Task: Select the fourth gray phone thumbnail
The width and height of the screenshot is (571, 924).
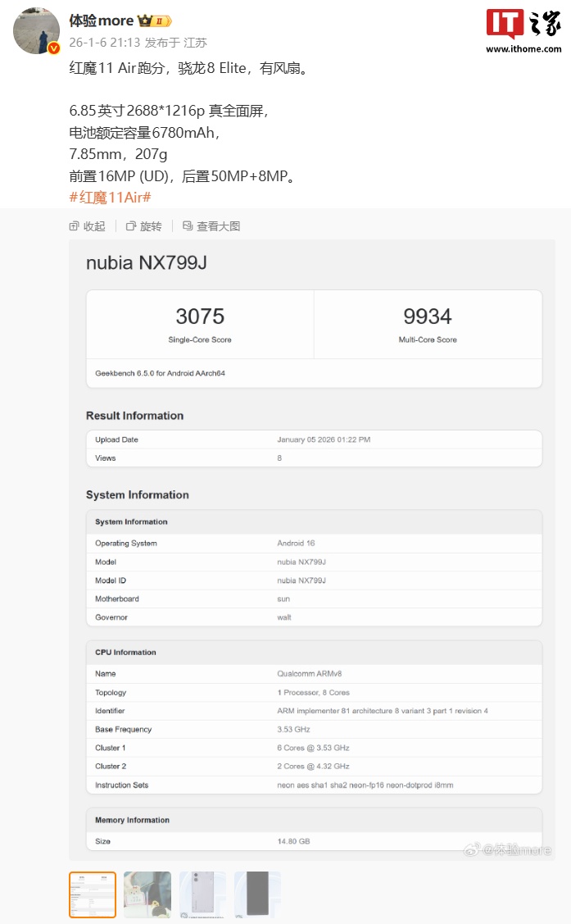Action: [257, 894]
